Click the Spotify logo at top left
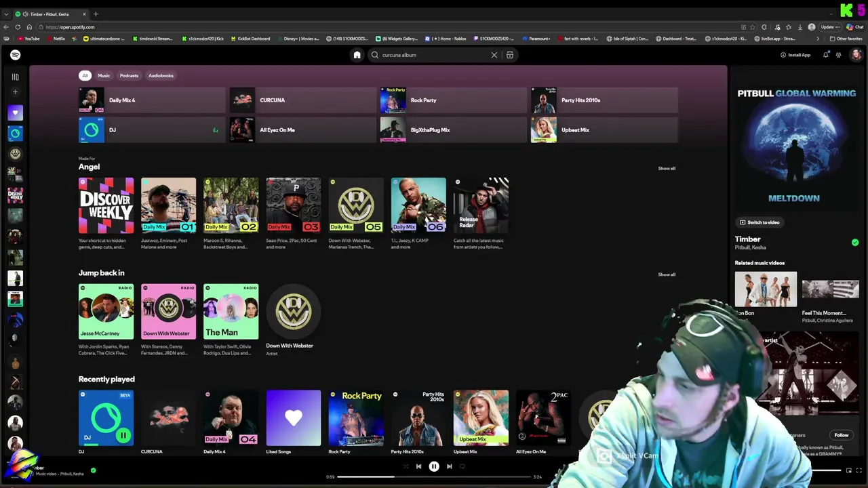Viewport: 868px width, 488px height. (x=15, y=55)
